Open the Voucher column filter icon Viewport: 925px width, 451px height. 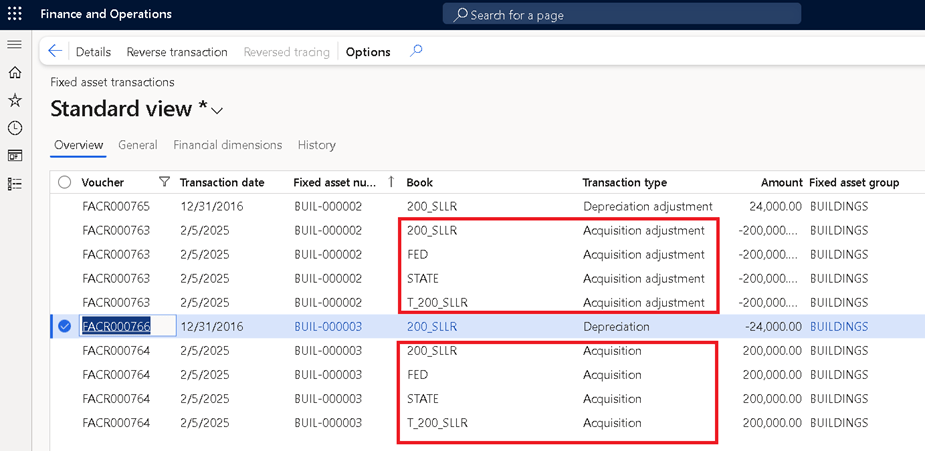164,183
